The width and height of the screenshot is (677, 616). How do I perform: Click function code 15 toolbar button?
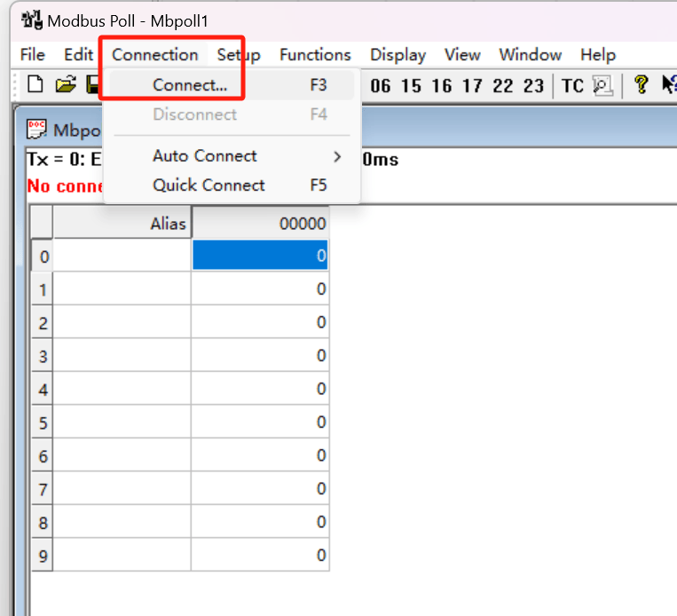(411, 85)
